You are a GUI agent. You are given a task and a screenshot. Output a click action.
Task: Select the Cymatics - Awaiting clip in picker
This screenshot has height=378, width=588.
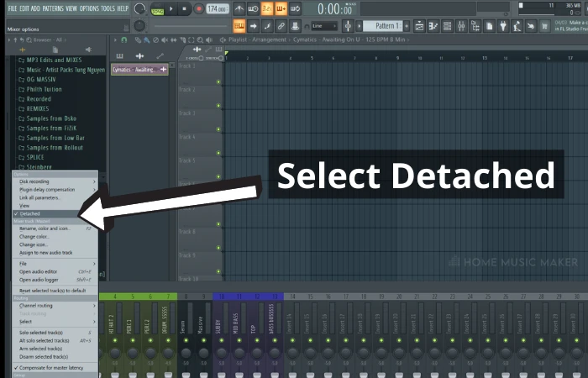pos(139,70)
